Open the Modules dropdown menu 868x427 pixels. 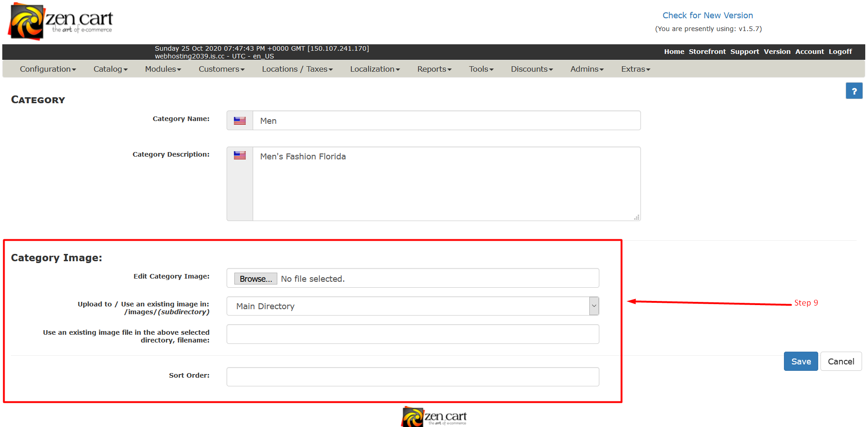click(163, 69)
